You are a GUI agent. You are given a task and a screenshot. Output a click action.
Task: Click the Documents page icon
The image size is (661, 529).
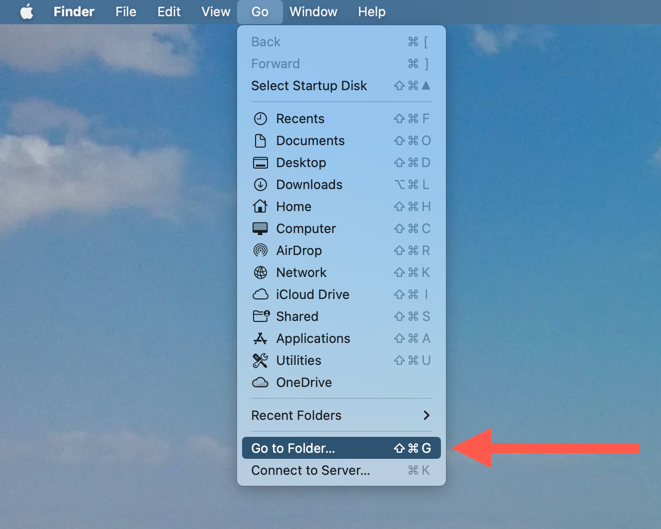click(260, 141)
